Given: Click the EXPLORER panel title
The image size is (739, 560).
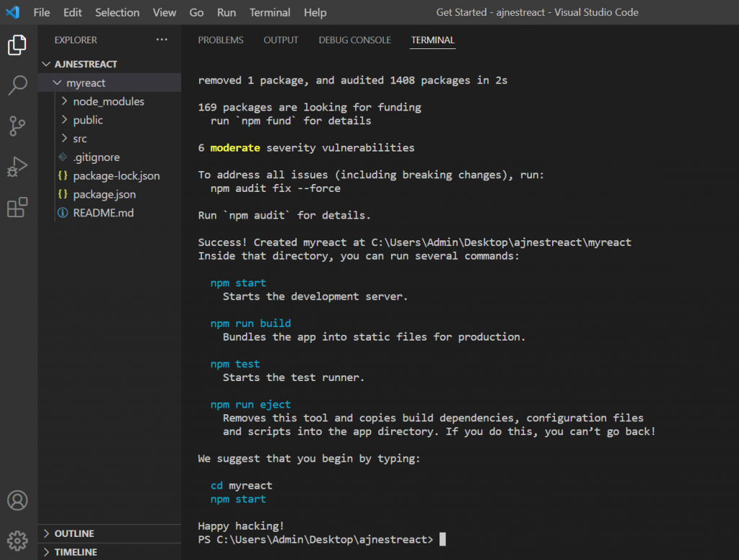Looking at the screenshot, I should [x=75, y=40].
